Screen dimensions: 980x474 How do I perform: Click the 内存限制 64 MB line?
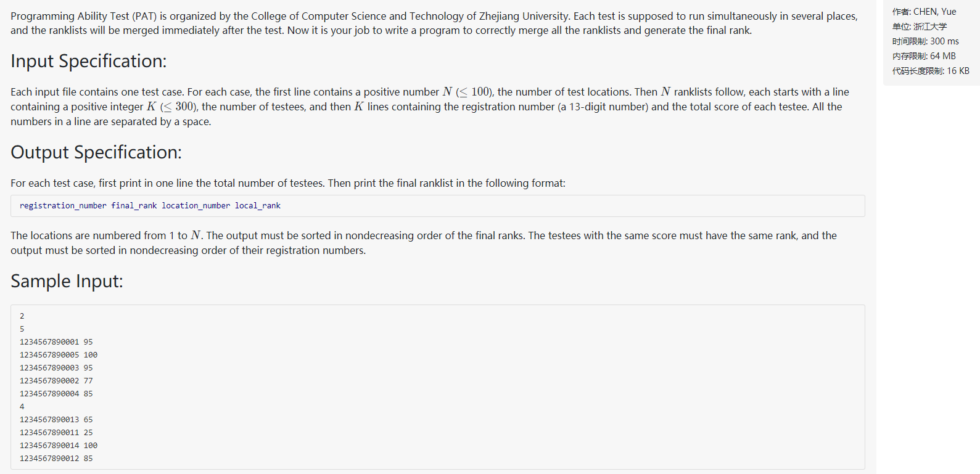pos(924,56)
